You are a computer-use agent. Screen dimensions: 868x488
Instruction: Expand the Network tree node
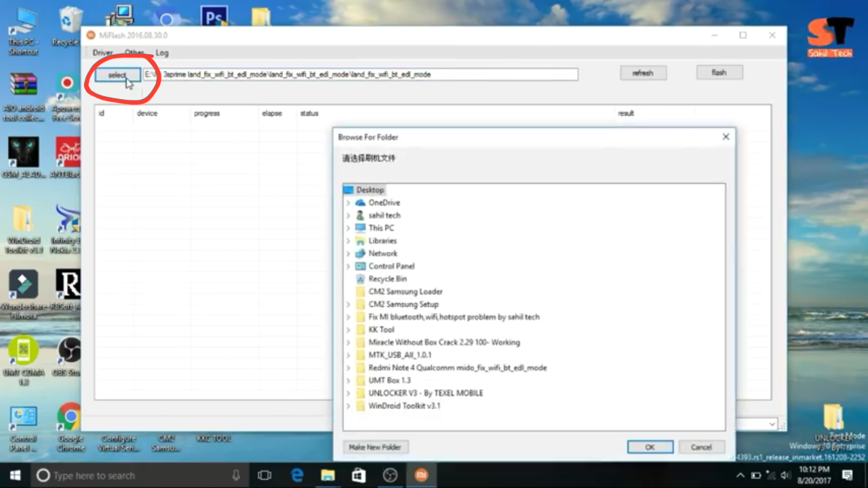349,253
